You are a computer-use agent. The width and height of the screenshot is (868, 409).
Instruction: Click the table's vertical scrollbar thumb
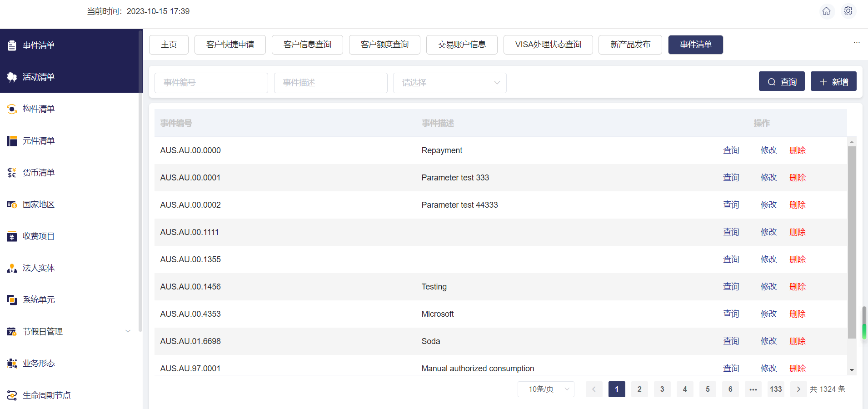pos(852,242)
